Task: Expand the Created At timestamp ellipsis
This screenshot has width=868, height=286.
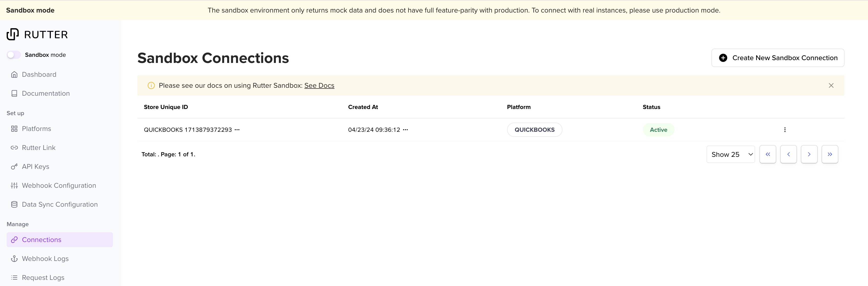Action: coord(405,130)
